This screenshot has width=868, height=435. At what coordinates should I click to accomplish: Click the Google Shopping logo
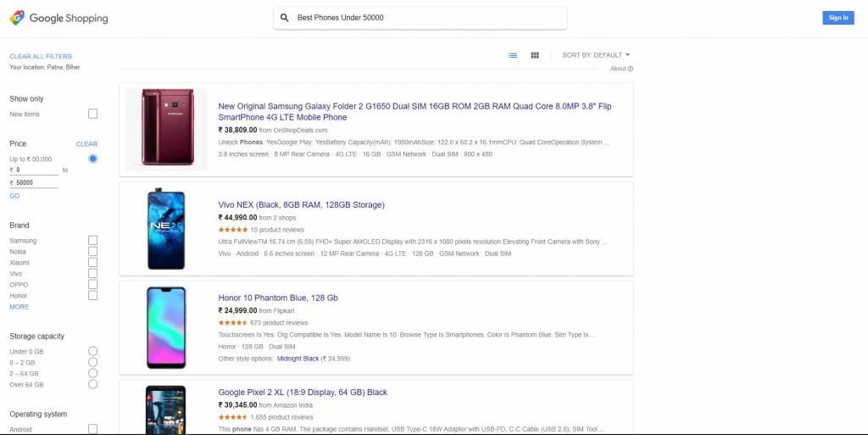tap(58, 19)
